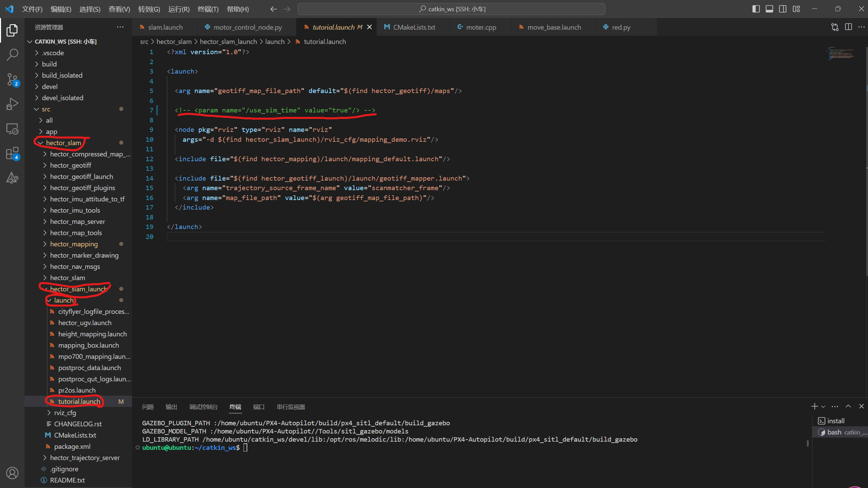Expand the hector_mapping folder
Viewport: 868px width, 488px height.
click(x=74, y=244)
